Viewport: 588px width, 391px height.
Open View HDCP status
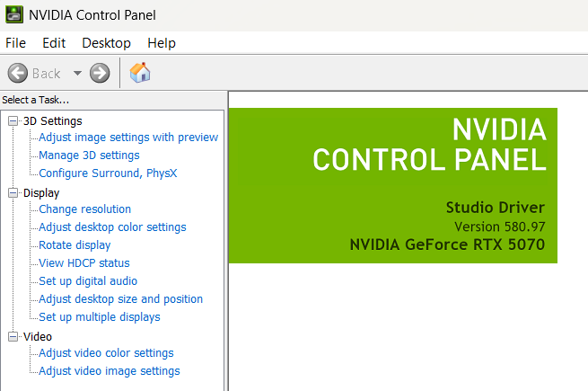tap(84, 263)
